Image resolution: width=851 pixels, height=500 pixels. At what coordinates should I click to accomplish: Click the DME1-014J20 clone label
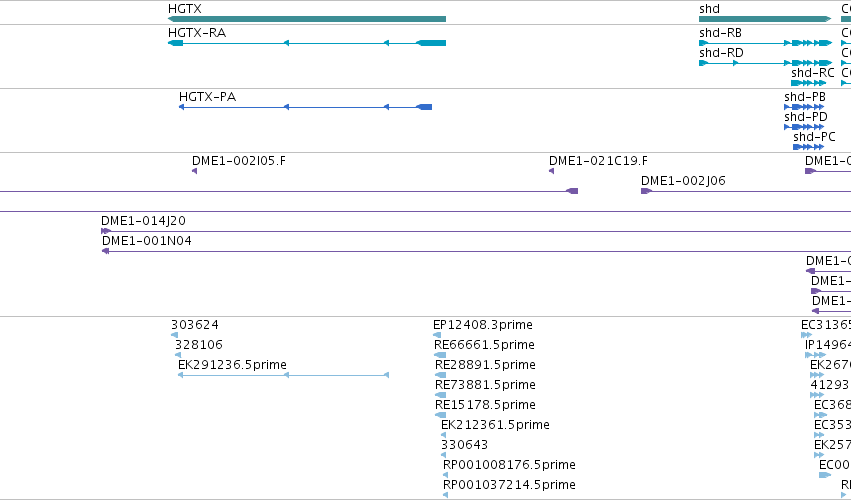(x=143, y=221)
